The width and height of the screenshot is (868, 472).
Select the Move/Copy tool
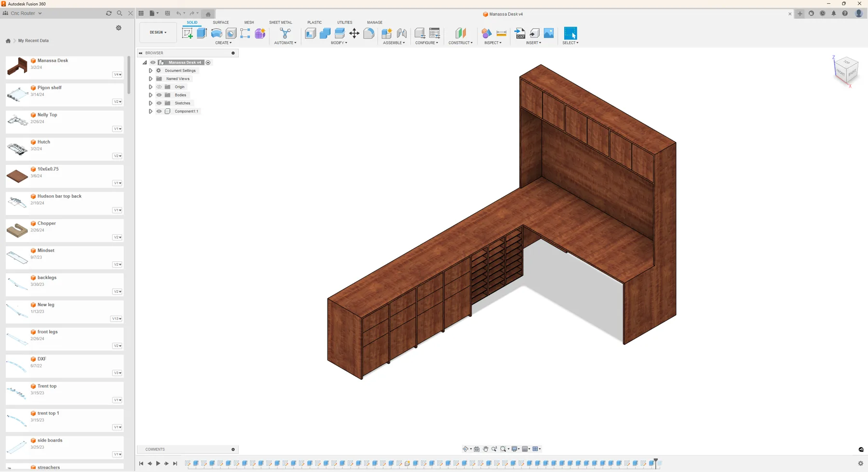click(x=354, y=33)
